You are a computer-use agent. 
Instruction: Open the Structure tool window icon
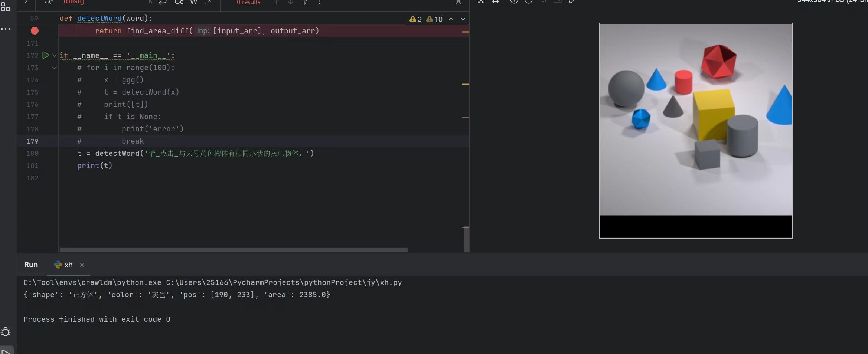tap(6, 6)
